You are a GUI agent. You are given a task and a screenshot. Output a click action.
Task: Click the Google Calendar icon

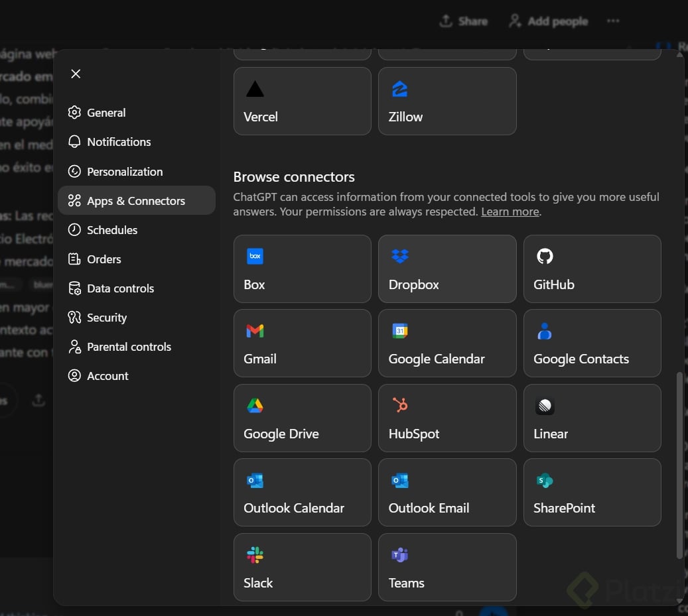[400, 331]
